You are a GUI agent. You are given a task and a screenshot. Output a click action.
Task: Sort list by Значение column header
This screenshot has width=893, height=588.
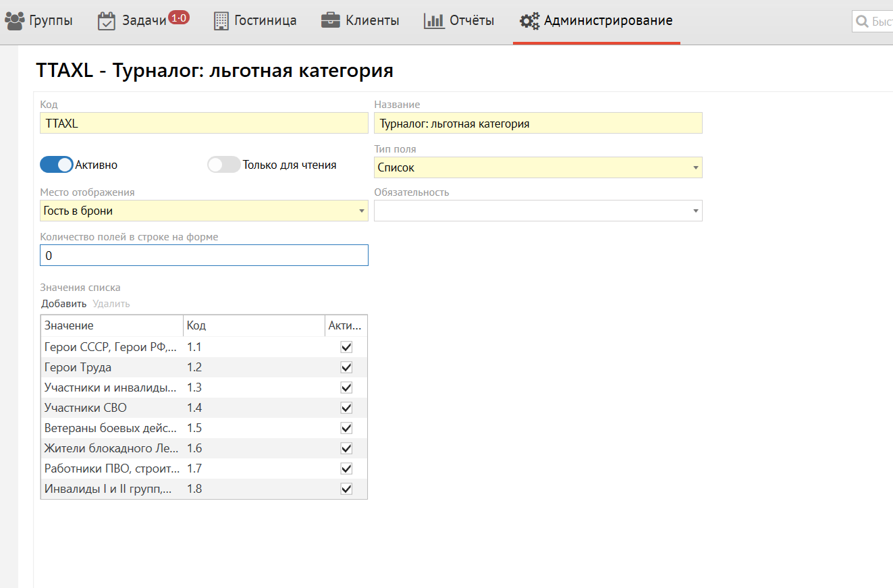pos(111,325)
